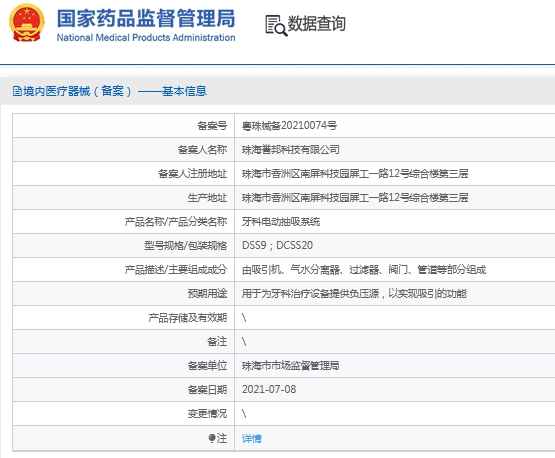Select the 备注 label
Screen dimensions: 555x458
pyautogui.click(x=217, y=342)
